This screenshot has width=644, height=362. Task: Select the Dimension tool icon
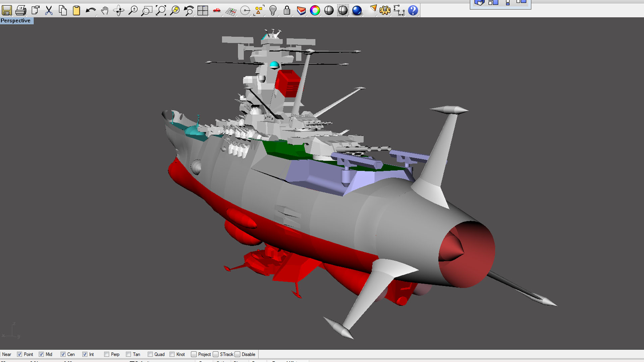click(x=399, y=10)
